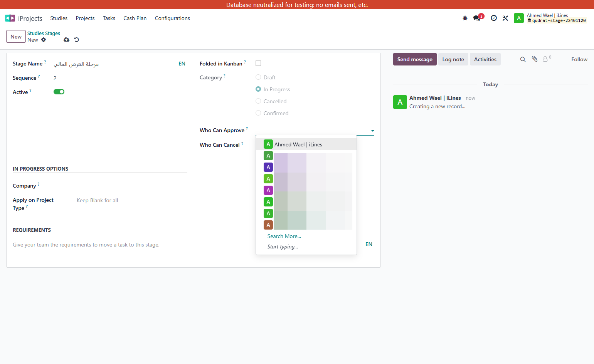Click Search More... in the user dropdown
The image size is (594, 364).
coord(284,236)
